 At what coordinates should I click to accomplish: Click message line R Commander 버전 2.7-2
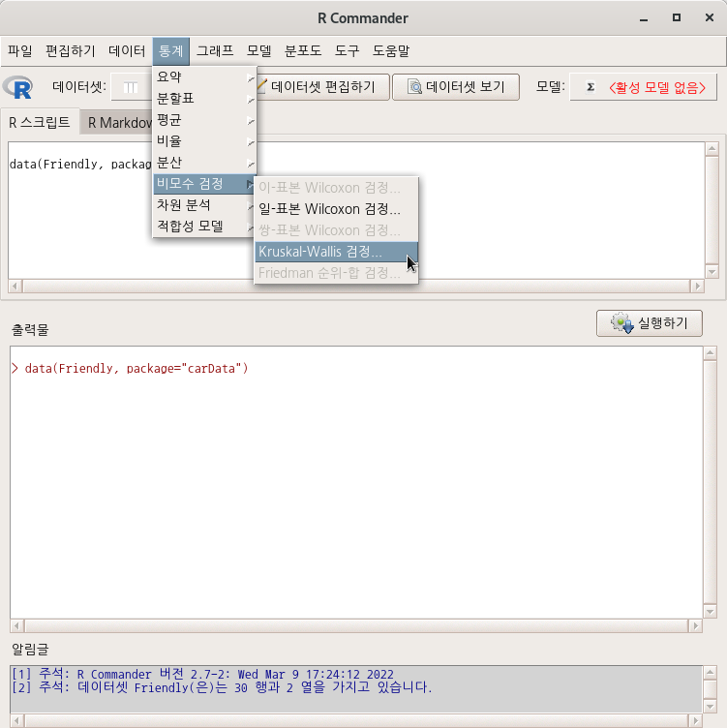point(202,674)
